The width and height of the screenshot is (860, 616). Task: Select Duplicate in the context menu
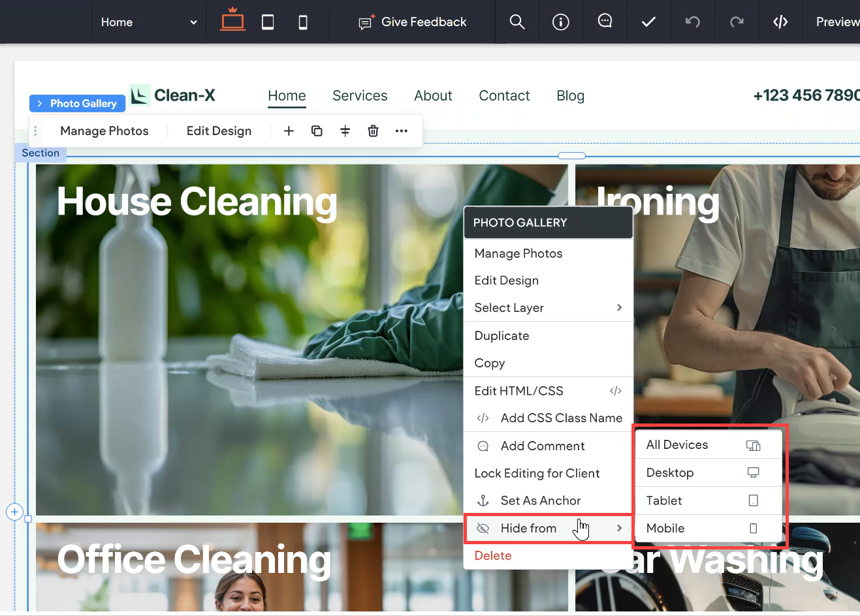(x=501, y=335)
